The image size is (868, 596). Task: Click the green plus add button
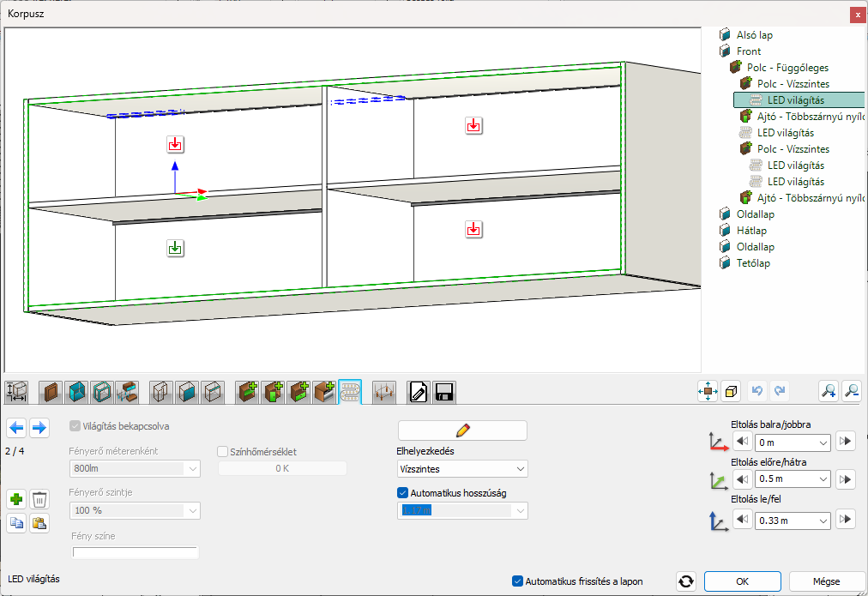click(x=16, y=499)
